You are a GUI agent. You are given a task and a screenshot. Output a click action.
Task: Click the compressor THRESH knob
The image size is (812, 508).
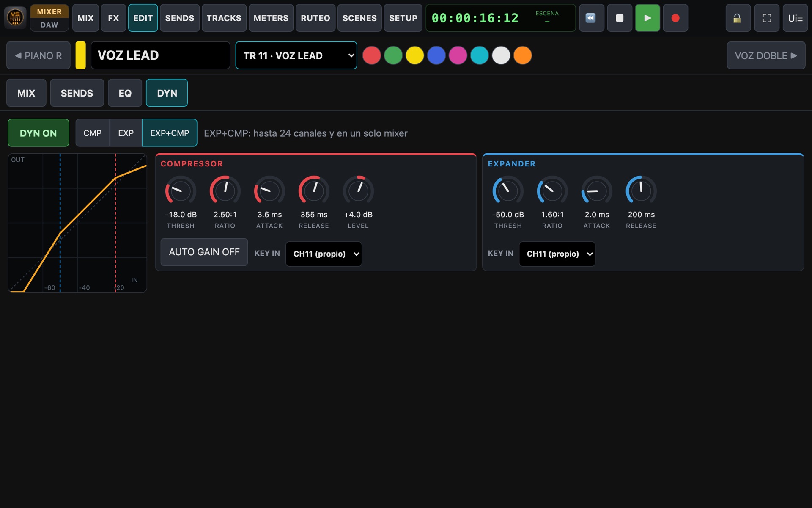[x=181, y=191]
